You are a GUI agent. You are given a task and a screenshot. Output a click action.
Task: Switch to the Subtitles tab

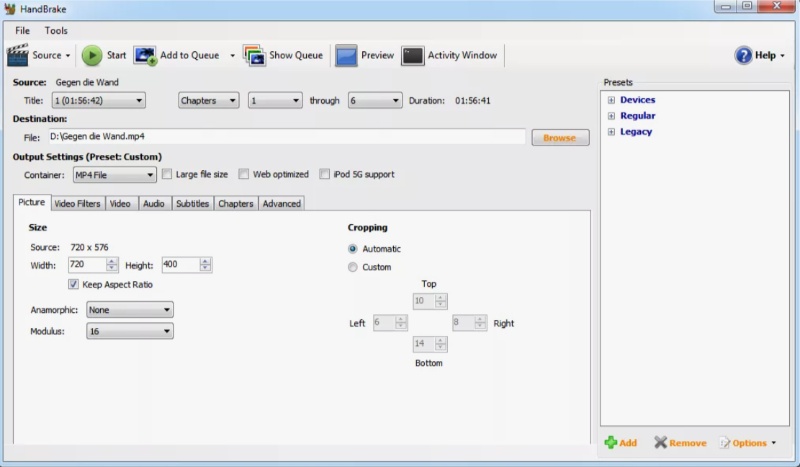(192, 204)
